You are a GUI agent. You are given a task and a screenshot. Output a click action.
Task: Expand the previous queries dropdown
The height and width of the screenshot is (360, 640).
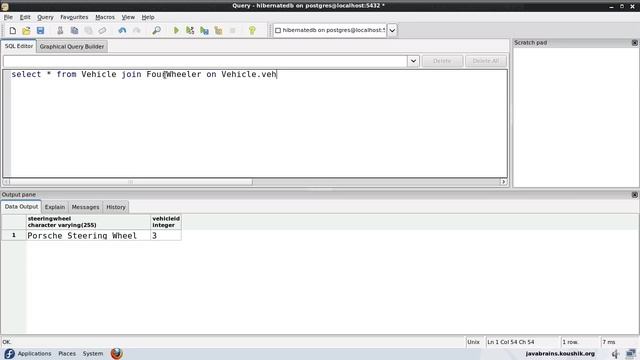point(413,61)
